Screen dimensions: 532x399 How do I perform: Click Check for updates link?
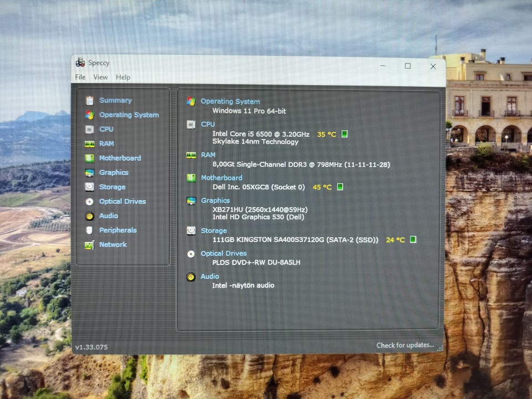coord(405,345)
